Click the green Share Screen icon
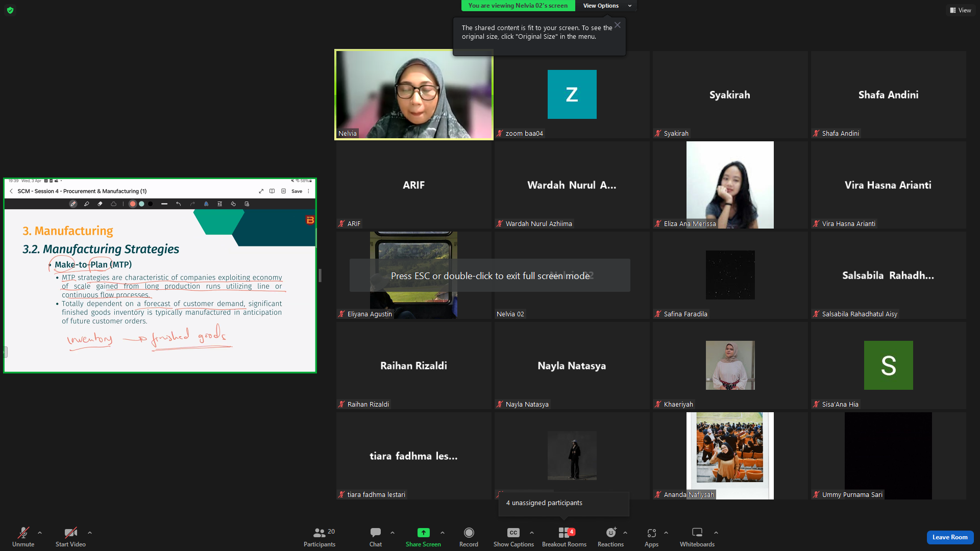Viewport: 980px width, 551px height. 423,533
